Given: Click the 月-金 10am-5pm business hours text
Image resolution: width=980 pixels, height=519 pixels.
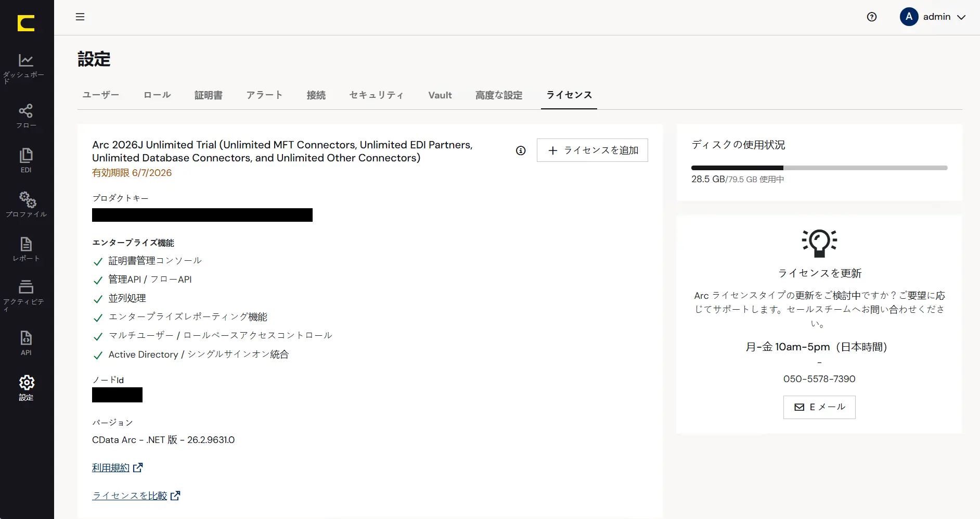Looking at the screenshot, I should pos(816,347).
